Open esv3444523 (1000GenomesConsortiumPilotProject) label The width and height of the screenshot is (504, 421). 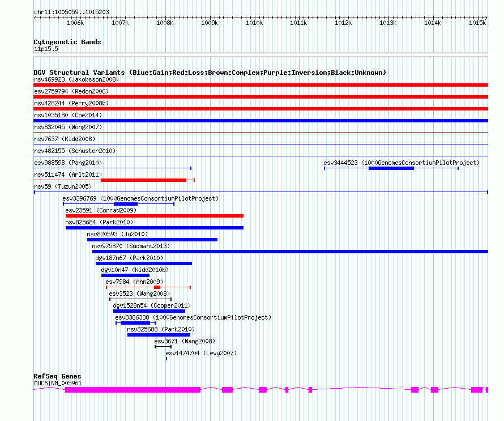pyautogui.click(x=402, y=163)
